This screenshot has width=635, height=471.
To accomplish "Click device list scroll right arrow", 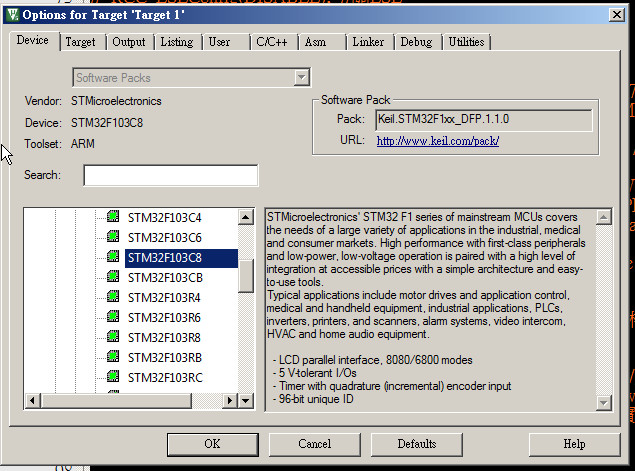I will coord(230,401).
